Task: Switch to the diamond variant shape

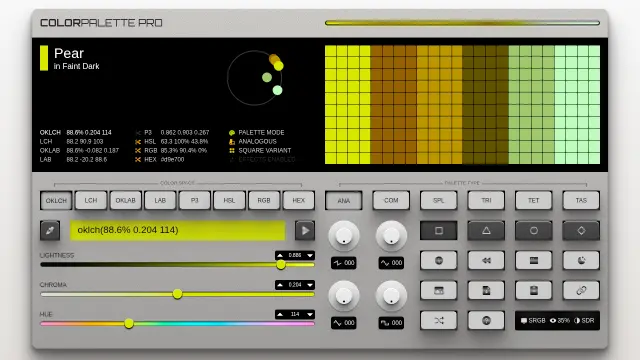Action: pos(581,231)
